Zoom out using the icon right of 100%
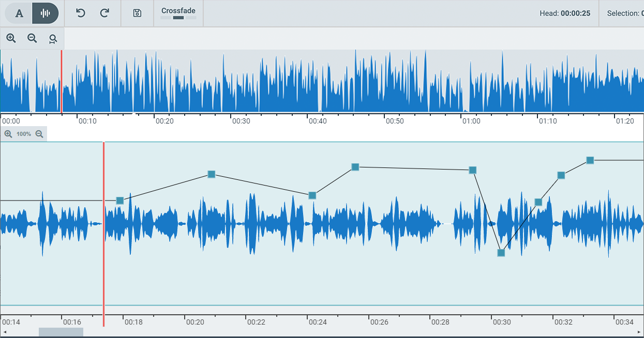Viewport: 644px width, 338px height. [39, 134]
